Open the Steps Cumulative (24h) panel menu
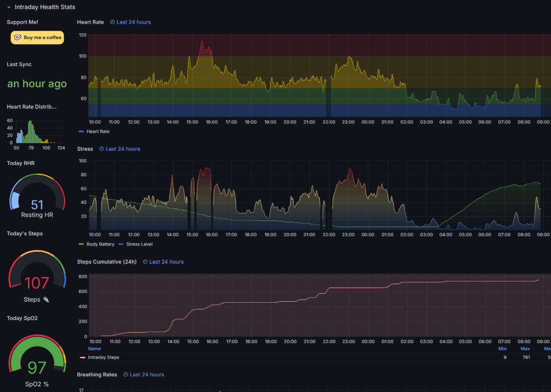This screenshot has height=392, width=551. (x=107, y=262)
